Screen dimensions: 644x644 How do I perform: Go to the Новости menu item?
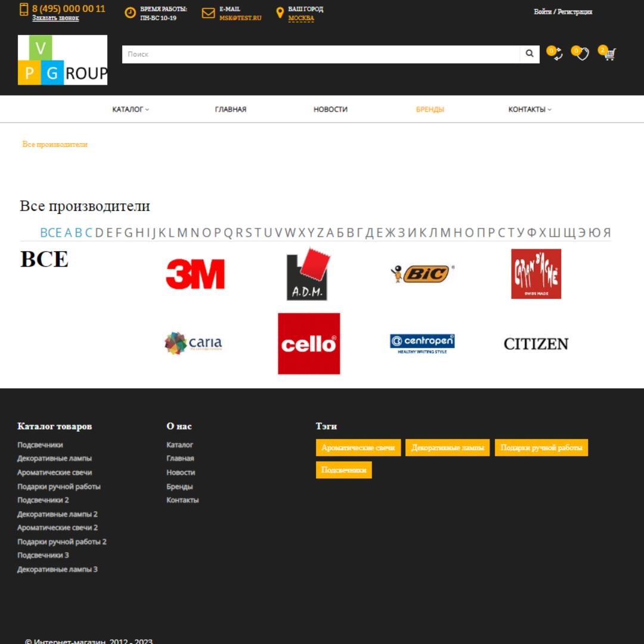330,110
